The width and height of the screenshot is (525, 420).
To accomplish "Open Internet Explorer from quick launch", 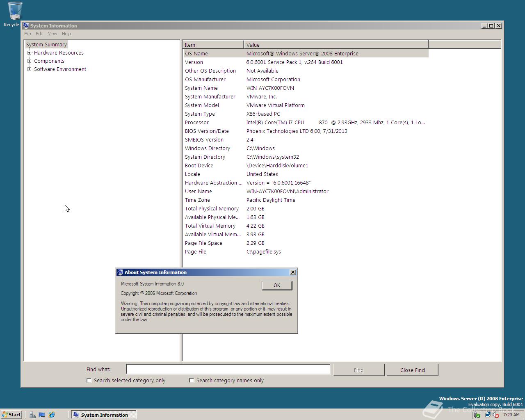I will 52,415.
